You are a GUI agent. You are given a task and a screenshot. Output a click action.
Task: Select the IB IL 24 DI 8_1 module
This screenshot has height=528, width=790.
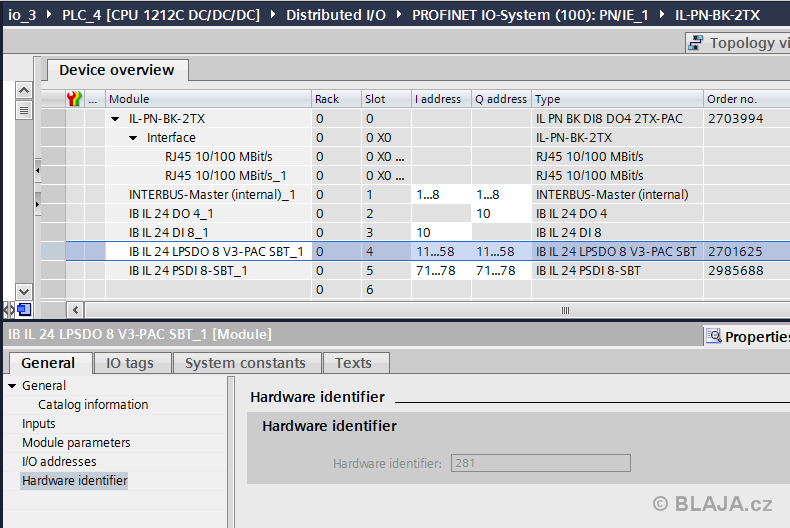tap(169, 233)
